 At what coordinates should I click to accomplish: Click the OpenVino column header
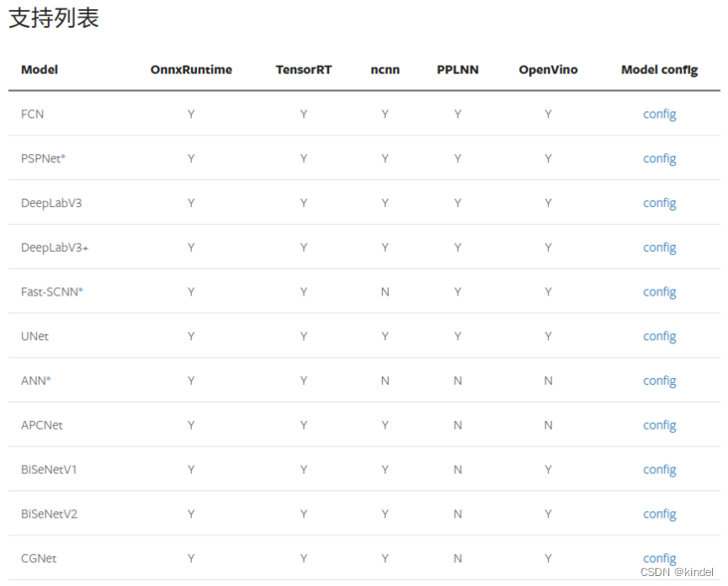548,70
